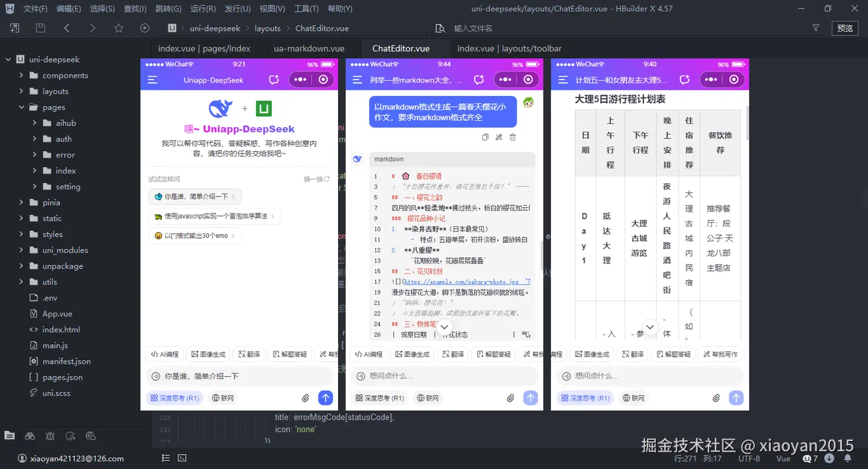The width and height of the screenshot is (868, 469).
Task: Open the 解题答疑 tool
Action: (x=290, y=353)
